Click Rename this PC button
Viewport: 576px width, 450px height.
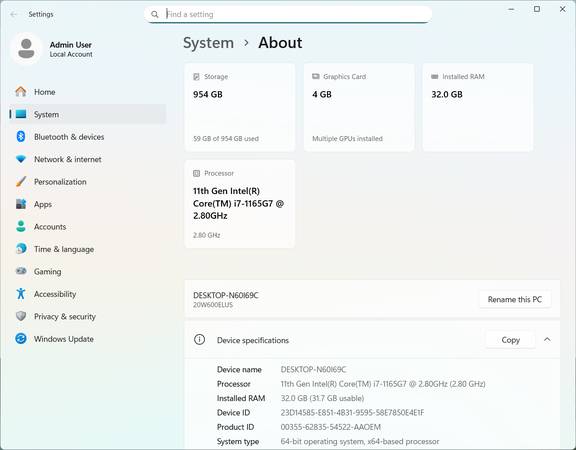click(x=515, y=299)
